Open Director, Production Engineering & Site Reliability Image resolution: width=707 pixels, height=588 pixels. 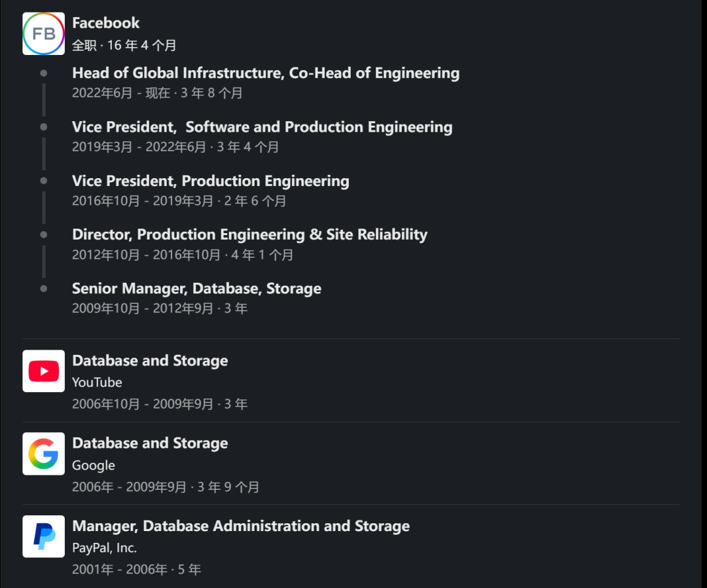(x=249, y=234)
